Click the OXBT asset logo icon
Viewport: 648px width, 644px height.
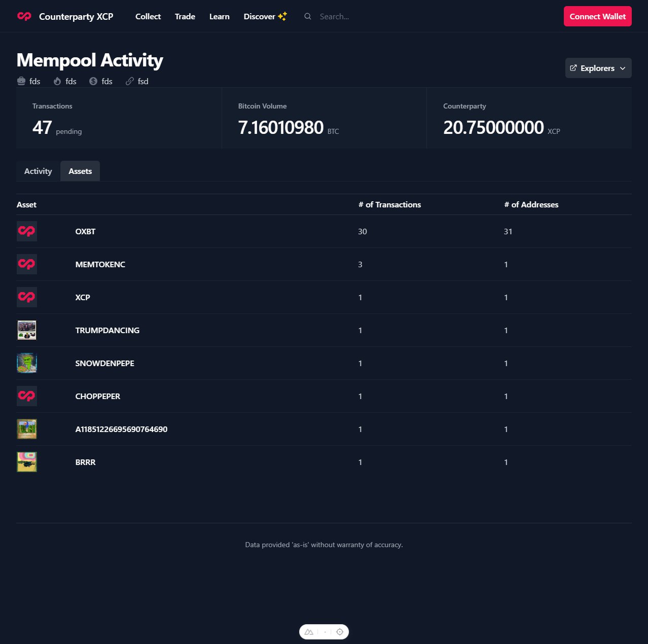(27, 231)
